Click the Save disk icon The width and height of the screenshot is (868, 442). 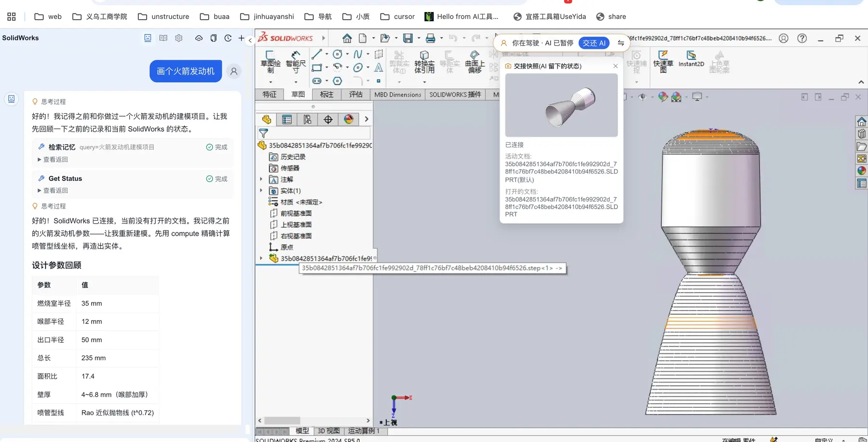[408, 38]
